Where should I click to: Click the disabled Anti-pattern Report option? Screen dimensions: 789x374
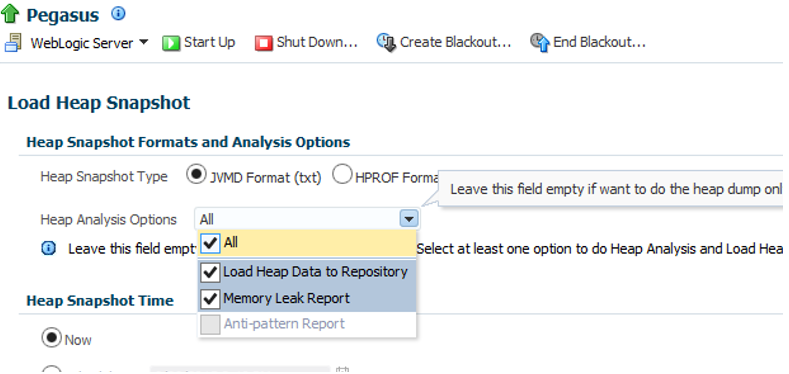tap(307, 324)
